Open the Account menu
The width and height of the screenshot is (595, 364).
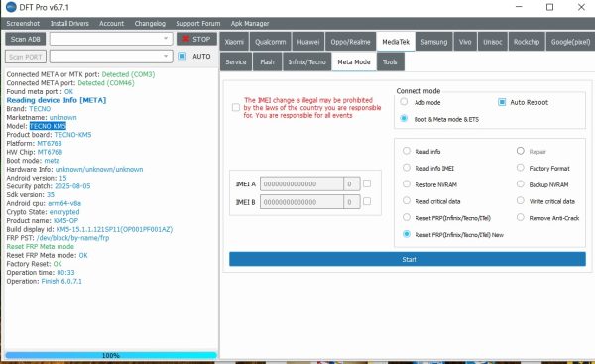tap(111, 23)
